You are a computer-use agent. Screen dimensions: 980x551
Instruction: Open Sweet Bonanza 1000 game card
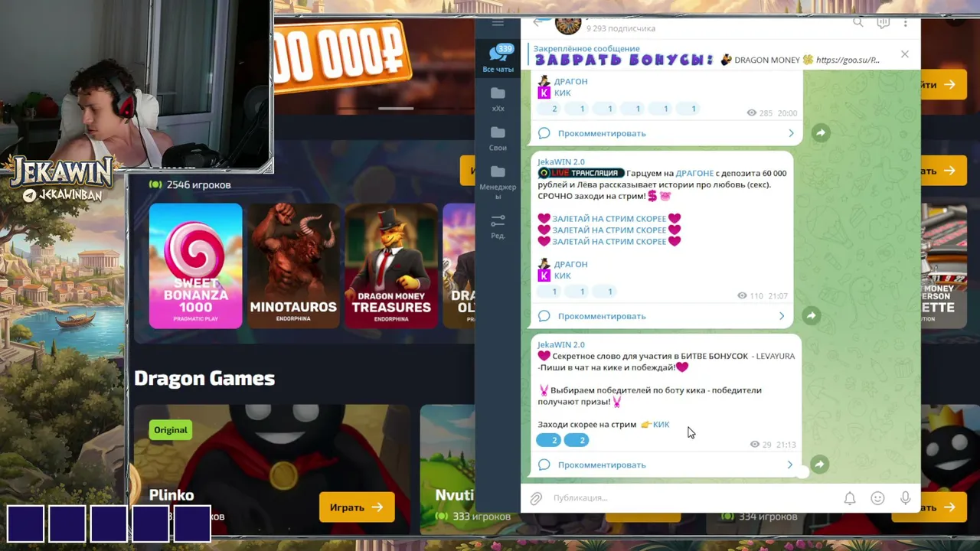[x=195, y=266]
